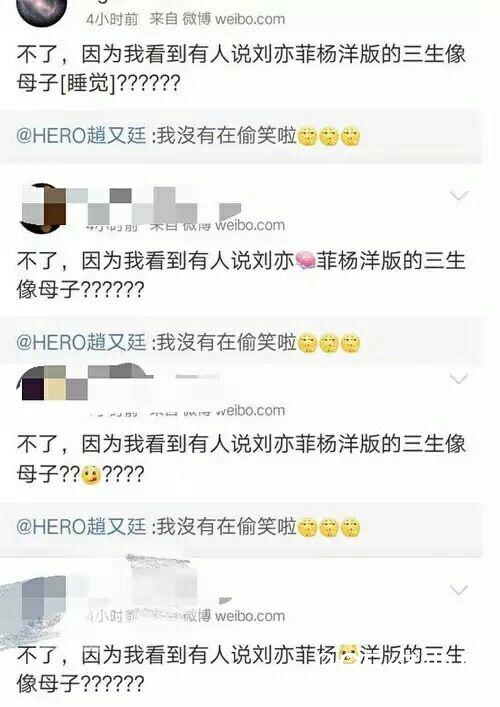Expand the chevron menu of third post
This screenshot has height=707, width=500.
[459, 379]
